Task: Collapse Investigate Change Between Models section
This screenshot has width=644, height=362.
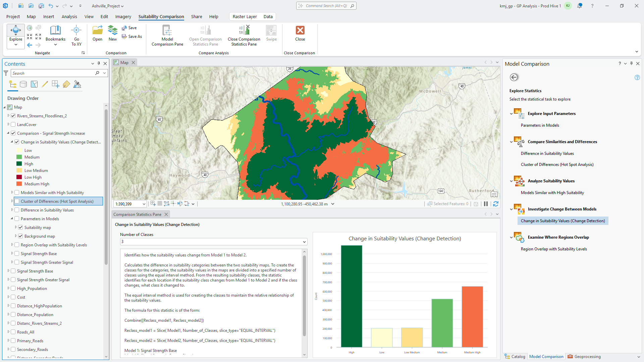Action: click(x=511, y=209)
